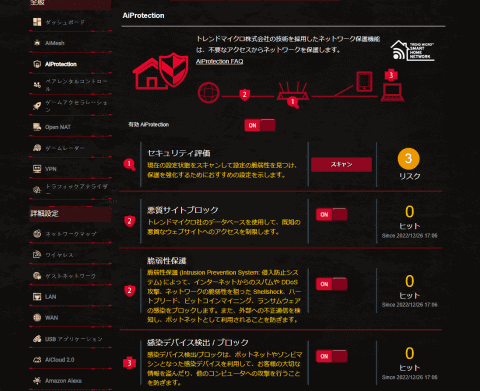Click the internet globe icon in diagram
Screen dimensions: 480x391
(x=209, y=92)
